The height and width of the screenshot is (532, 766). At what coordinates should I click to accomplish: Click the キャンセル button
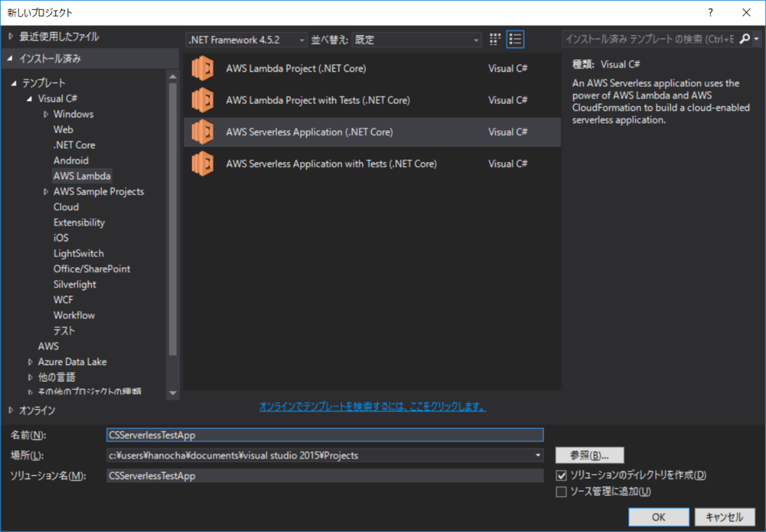pos(724,517)
